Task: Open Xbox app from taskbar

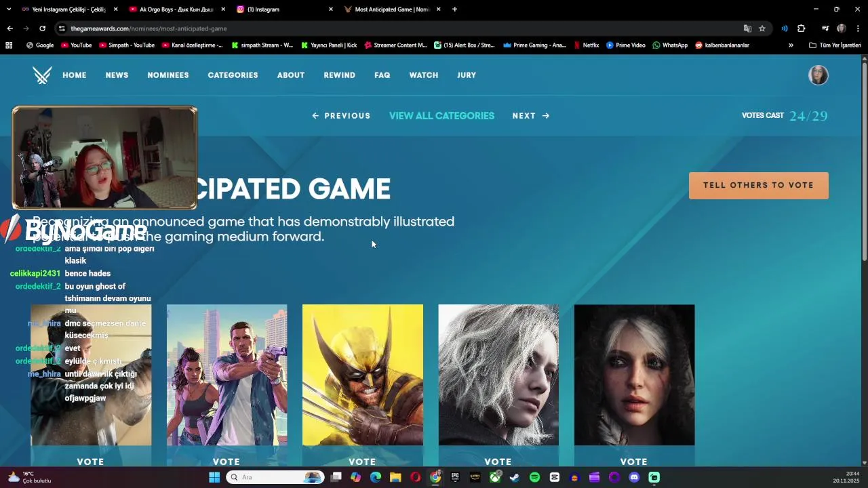Action: coord(495,477)
